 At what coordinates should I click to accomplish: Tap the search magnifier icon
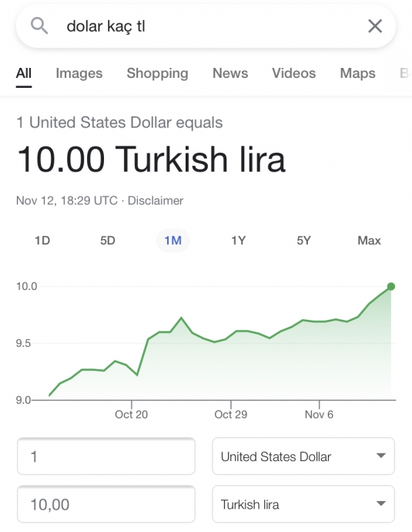click(39, 26)
